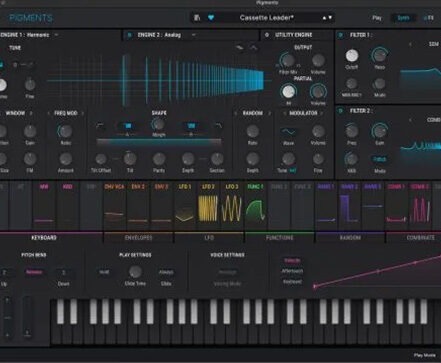Select the Keyboard curve option

292,282
